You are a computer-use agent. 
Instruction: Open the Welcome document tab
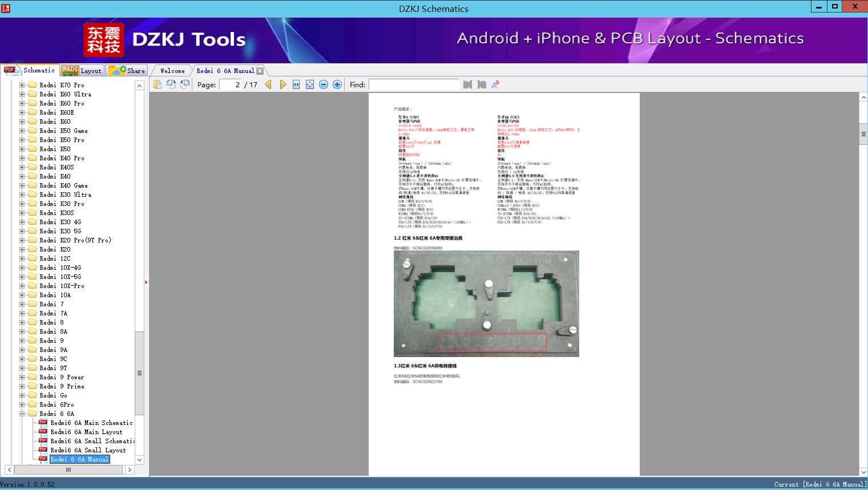[x=172, y=71]
